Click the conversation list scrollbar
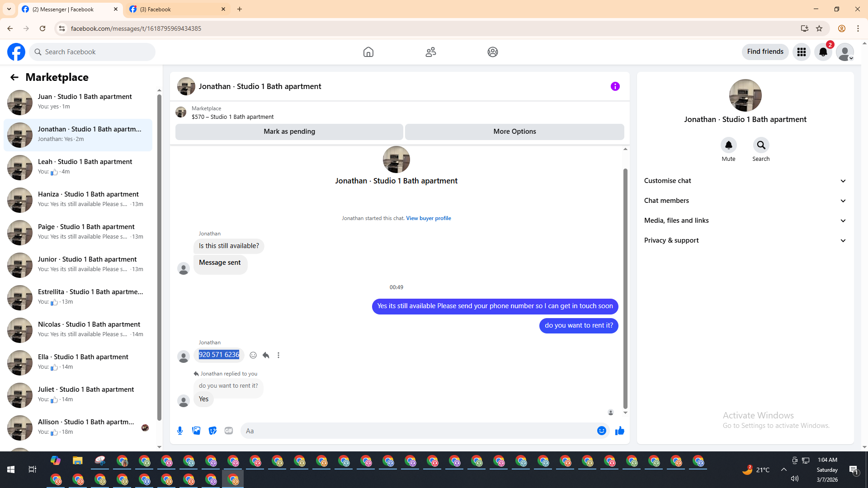Screen dimensions: 868x488 (x=159, y=258)
